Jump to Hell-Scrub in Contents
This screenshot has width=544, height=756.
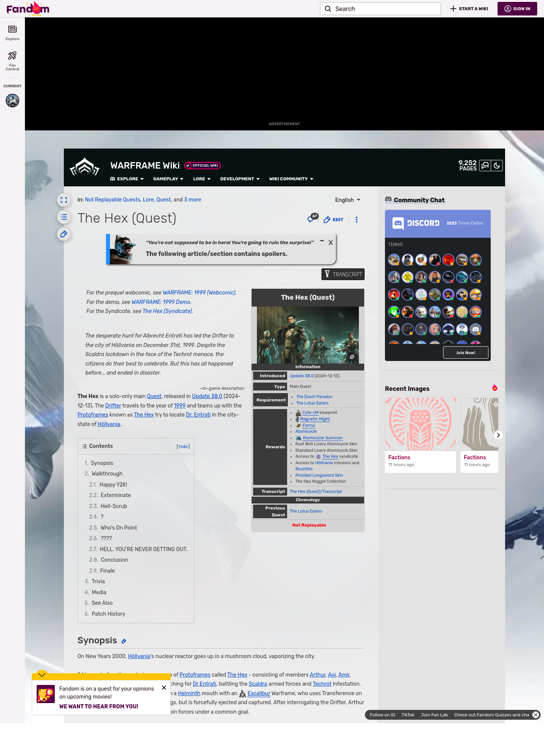pos(114,506)
